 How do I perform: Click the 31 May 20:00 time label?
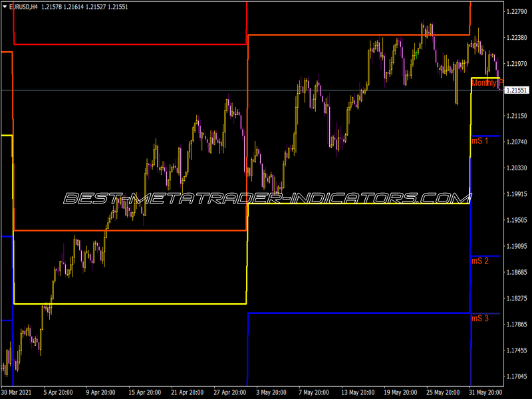coord(485,392)
